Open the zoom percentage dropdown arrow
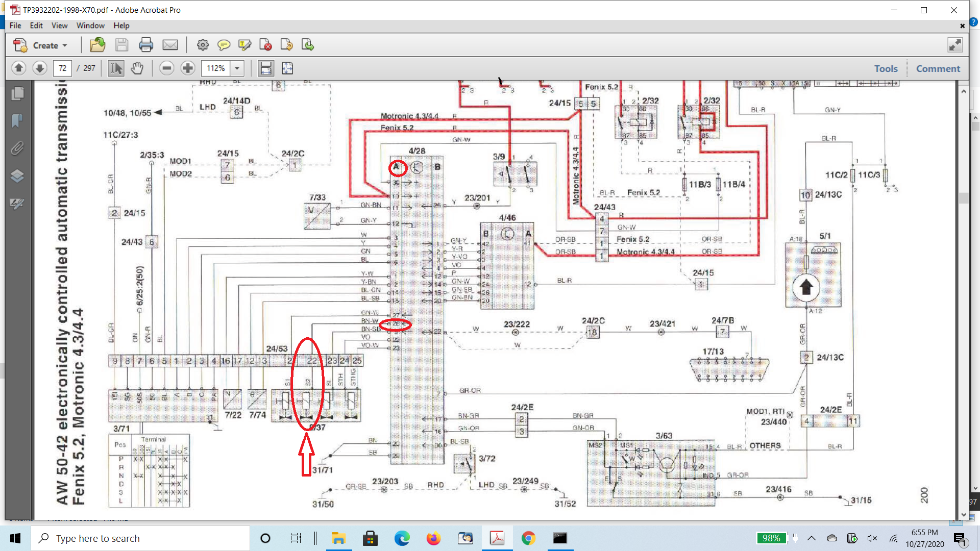Image resolution: width=980 pixels, height=551 pixels. [x=237, y=68]
